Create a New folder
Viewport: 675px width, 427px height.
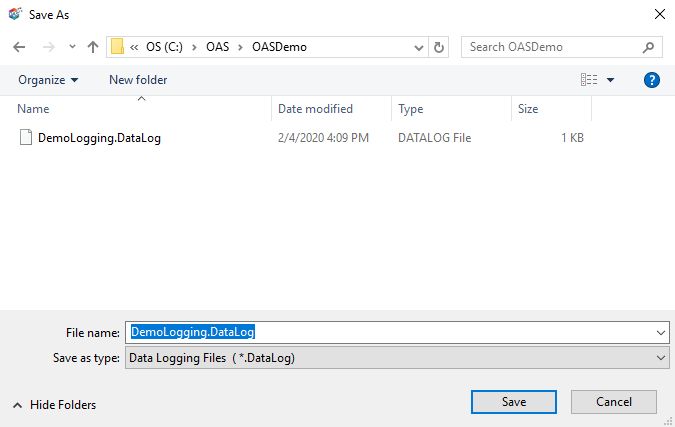(138, 80)
